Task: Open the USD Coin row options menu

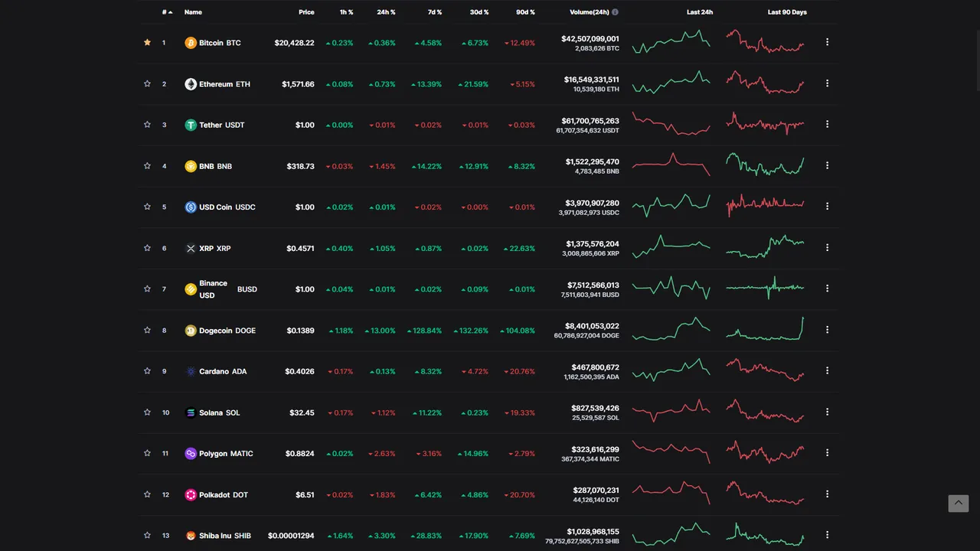Action: click(827, 206)
